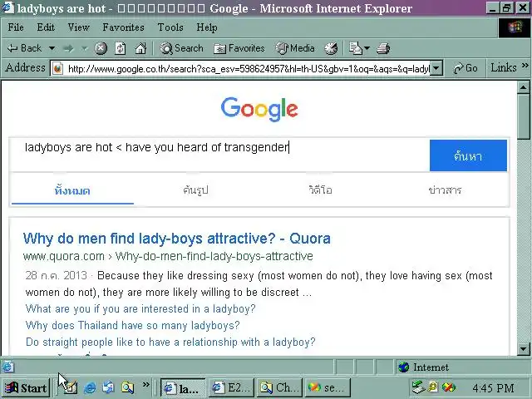The width and height of the screenshot is (532, 399).
Task: Click the Forward arrow toolbar button
Action: (68, 48)
